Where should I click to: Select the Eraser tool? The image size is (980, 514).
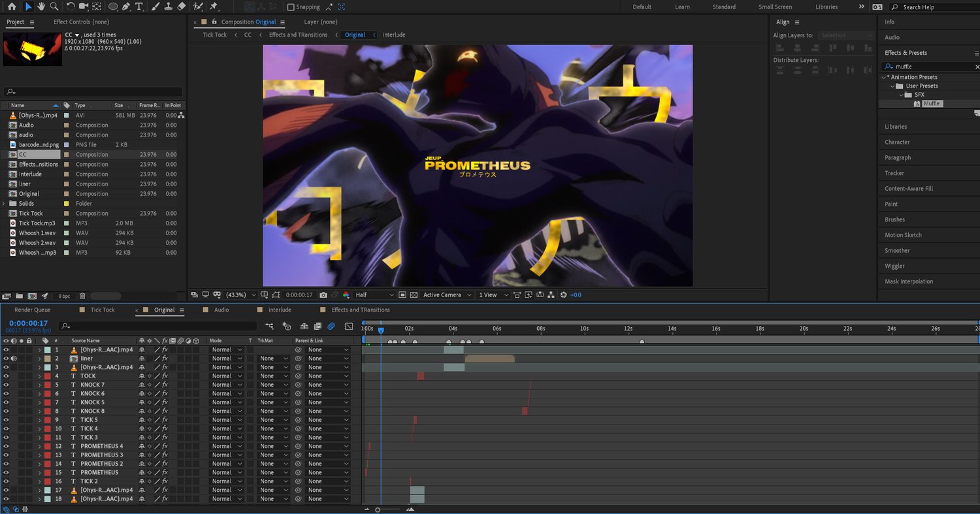181,7
